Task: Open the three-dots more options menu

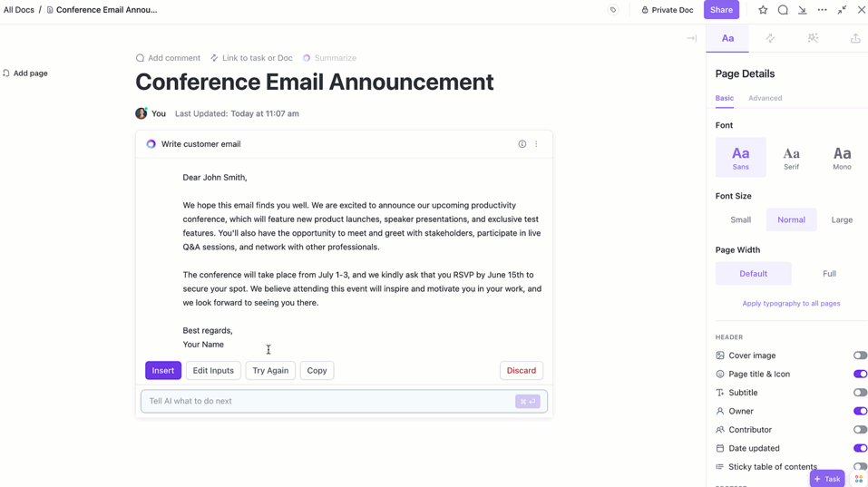Action: click(x=822, y=10)
